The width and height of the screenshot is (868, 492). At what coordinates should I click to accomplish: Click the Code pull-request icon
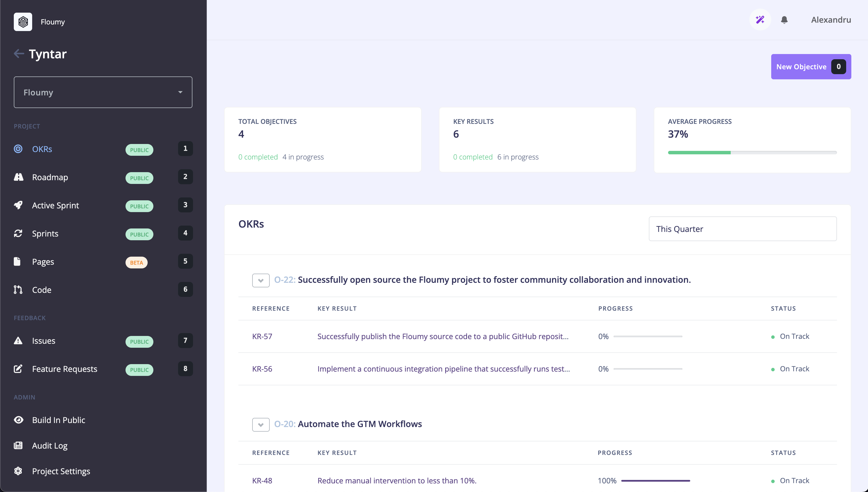(18, 290)
